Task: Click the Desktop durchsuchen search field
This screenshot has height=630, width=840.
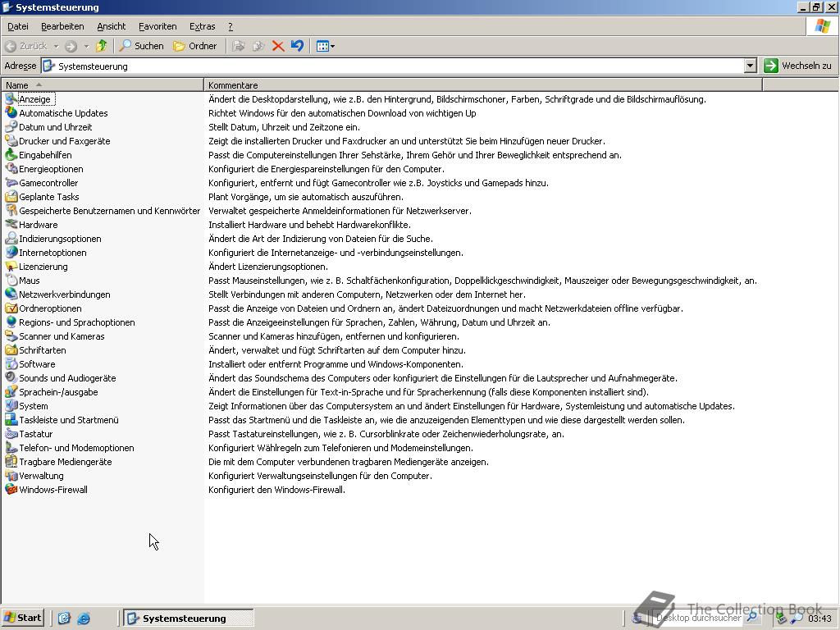Action: pyautogui.click(x=699, y=618)
